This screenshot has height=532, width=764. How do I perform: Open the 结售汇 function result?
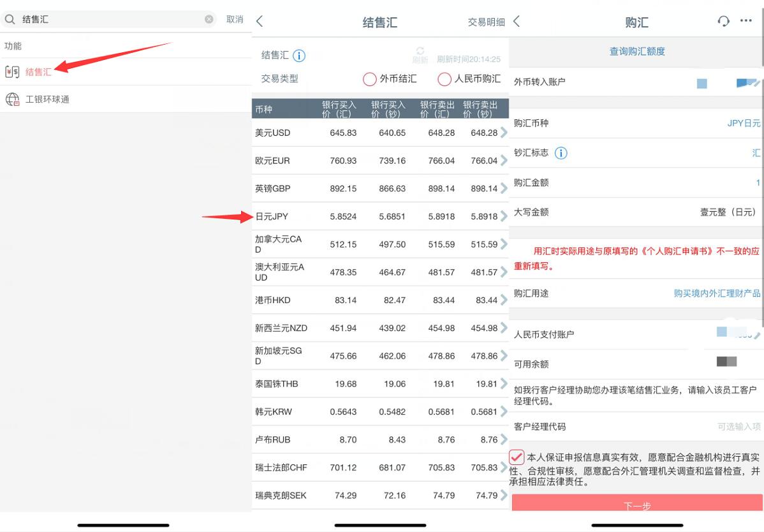click(x=126, y=71)
